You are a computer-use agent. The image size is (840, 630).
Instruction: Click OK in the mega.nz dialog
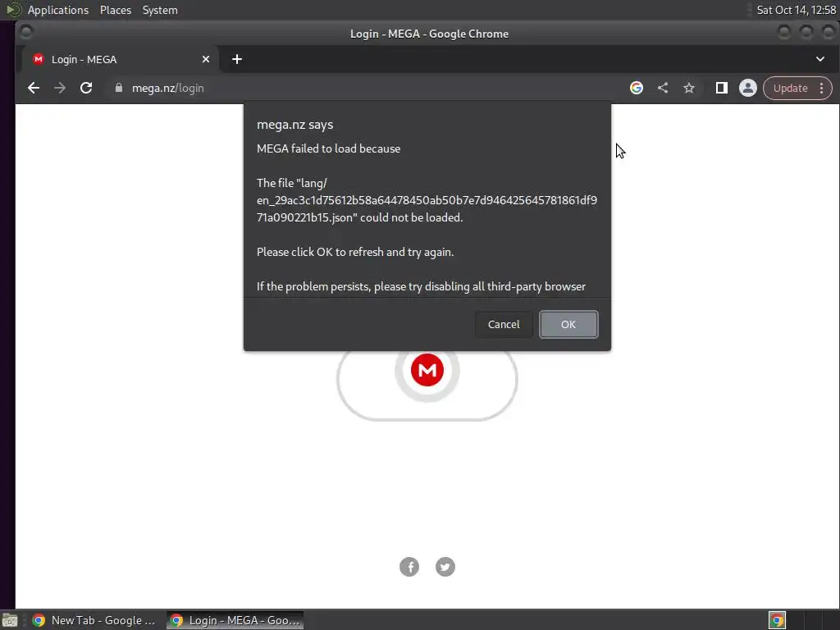[568, 324]
